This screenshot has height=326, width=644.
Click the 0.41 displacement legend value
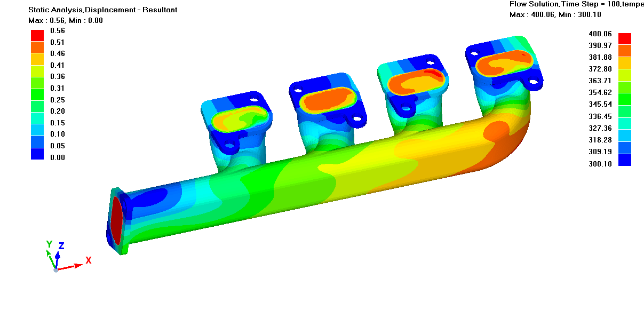57,65
